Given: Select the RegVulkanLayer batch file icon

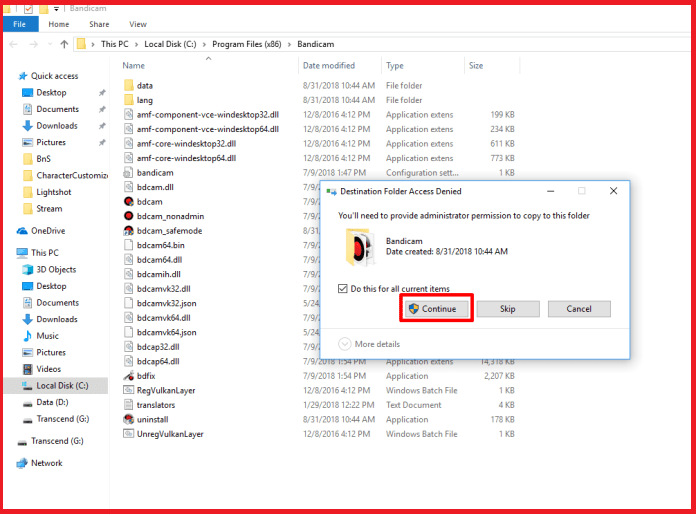Looking at the screenshot, I should (128, 390).
